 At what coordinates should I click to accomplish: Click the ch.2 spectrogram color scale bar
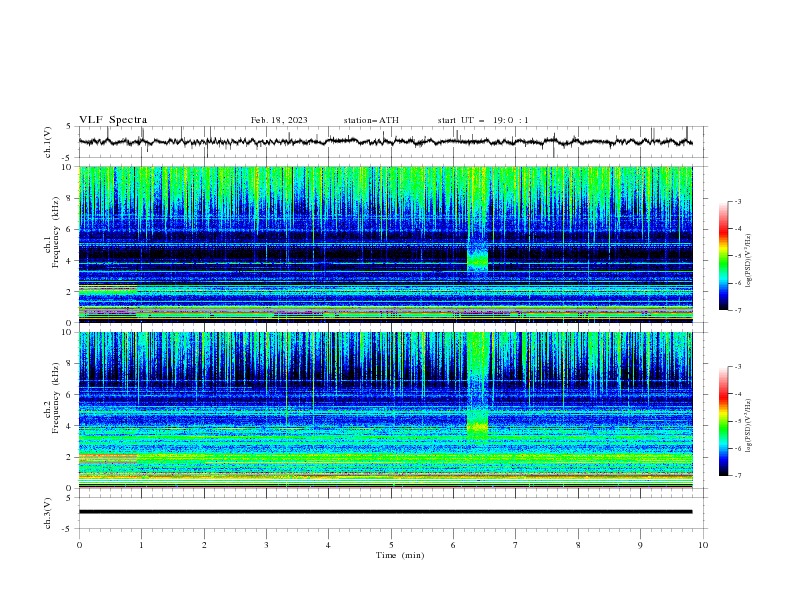[x=723, y=421]
